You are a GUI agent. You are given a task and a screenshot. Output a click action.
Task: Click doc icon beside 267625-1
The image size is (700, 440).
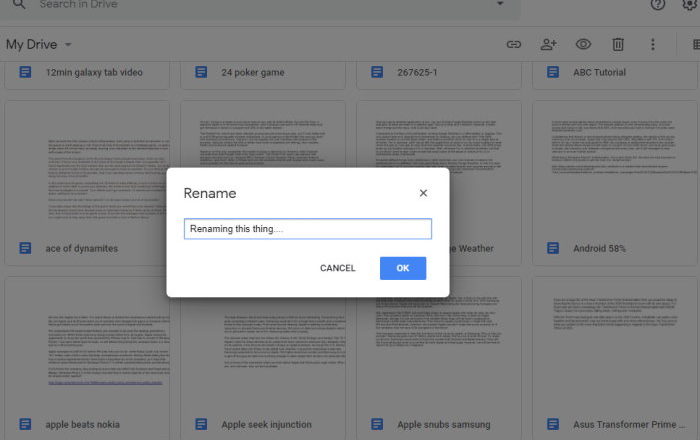(x=377, y=72)
